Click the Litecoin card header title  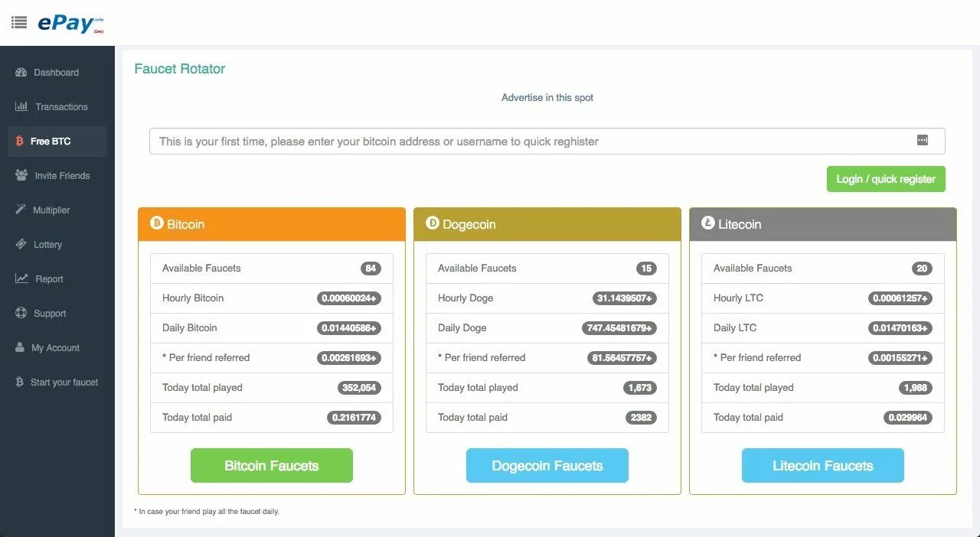740,224
